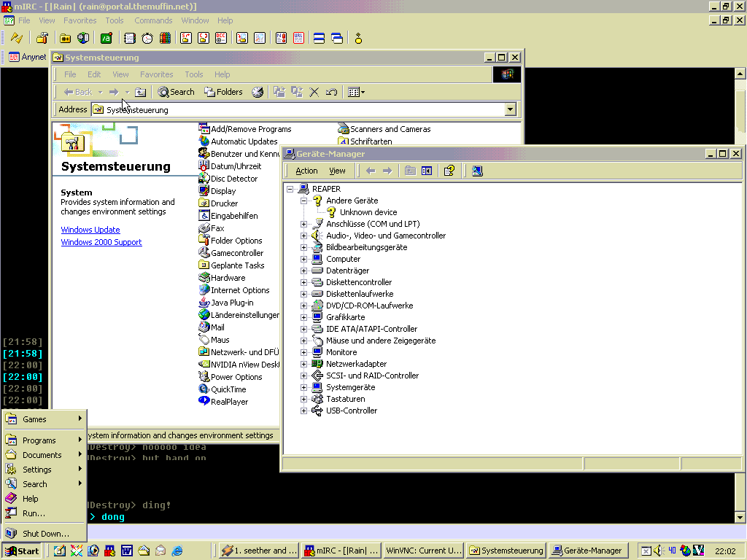Click the Up folder icon in Systemsteuerung
Screen dimensions: 747x560
pos(140,92)
